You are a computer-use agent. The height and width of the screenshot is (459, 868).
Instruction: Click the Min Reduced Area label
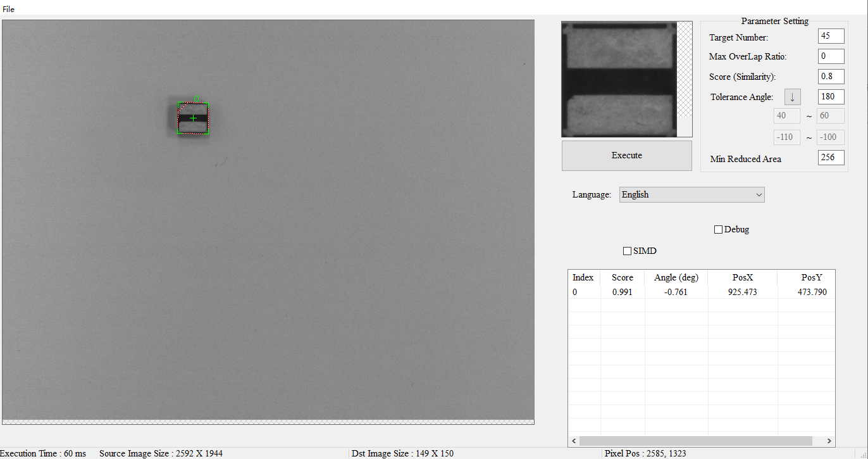(745, 159)
